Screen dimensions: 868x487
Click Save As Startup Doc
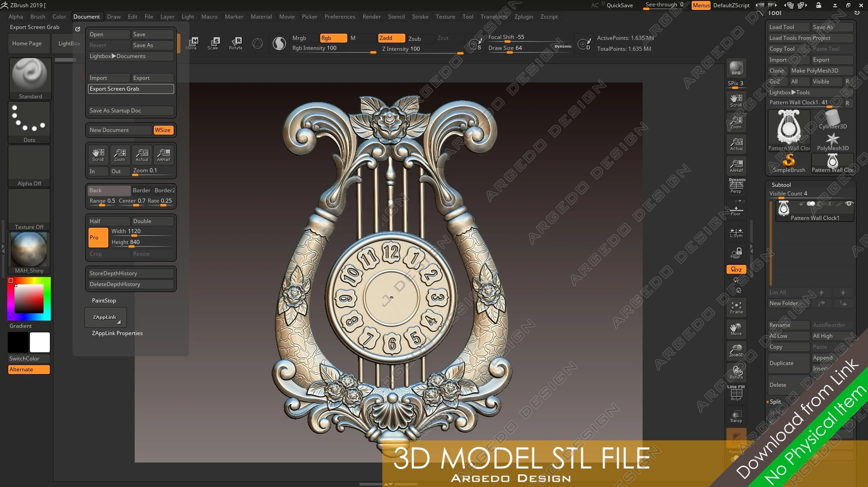click(131, 111)
